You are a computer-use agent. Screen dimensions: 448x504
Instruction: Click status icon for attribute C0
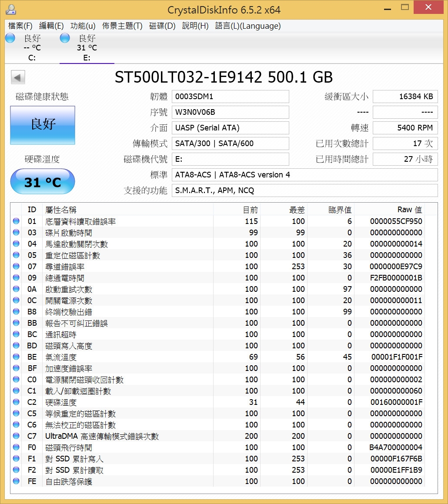click(16, 379)
